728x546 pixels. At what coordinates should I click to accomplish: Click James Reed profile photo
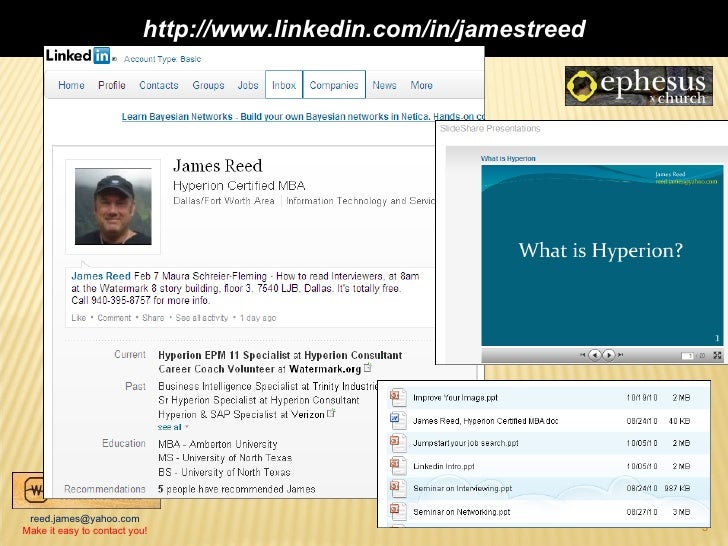tap(113, 207)
